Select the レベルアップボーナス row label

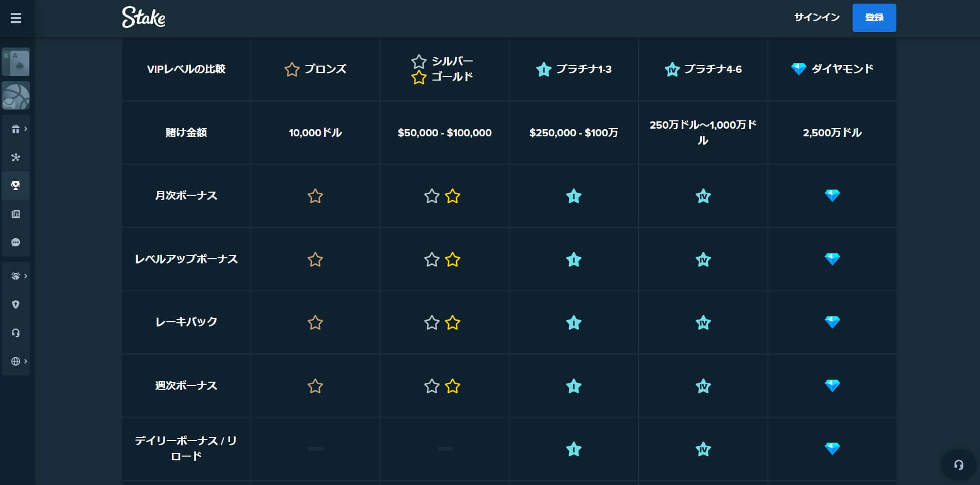click(x=186, y=259)
